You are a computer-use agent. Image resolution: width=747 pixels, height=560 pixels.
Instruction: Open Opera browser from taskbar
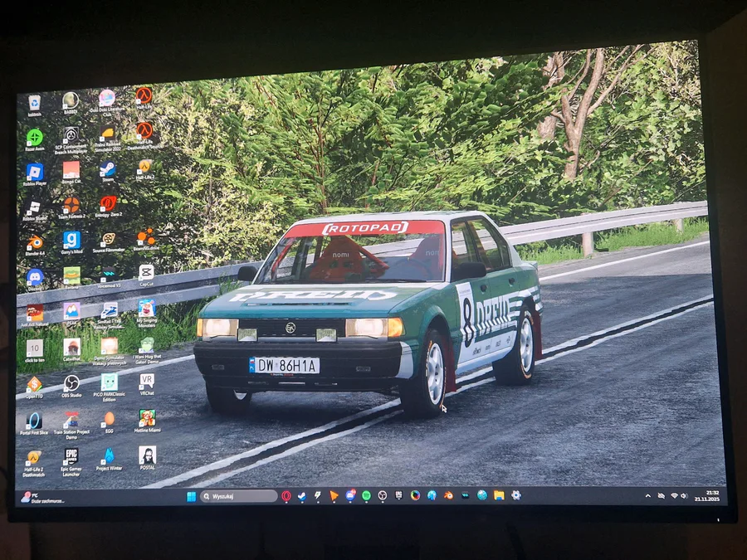tap(286, 497)
